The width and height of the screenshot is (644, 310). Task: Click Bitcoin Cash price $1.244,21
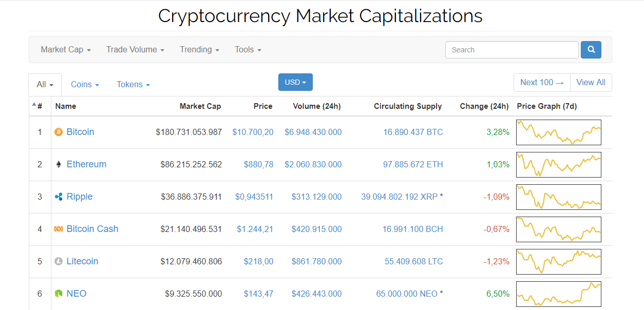pyautogui.click(x=255, y=229)
